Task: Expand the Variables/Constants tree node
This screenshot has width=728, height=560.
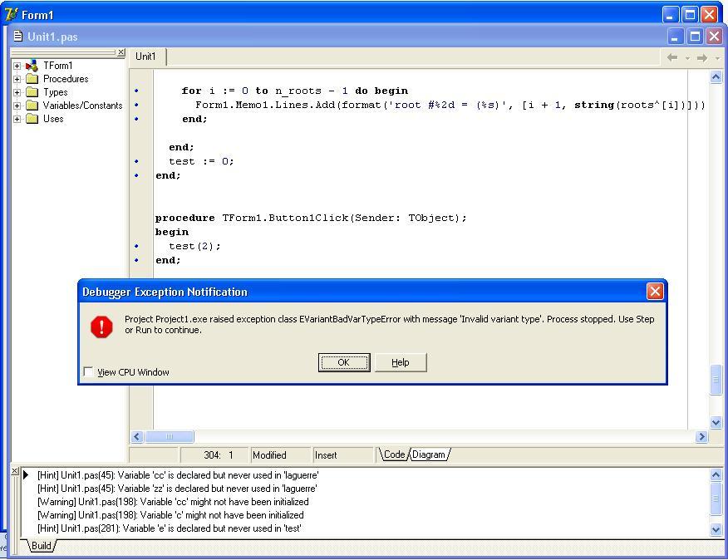Action: click(x=17, y=106)
